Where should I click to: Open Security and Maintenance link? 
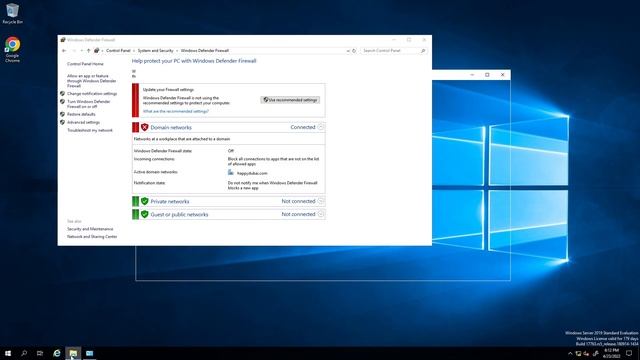click(x=90, y=229)
